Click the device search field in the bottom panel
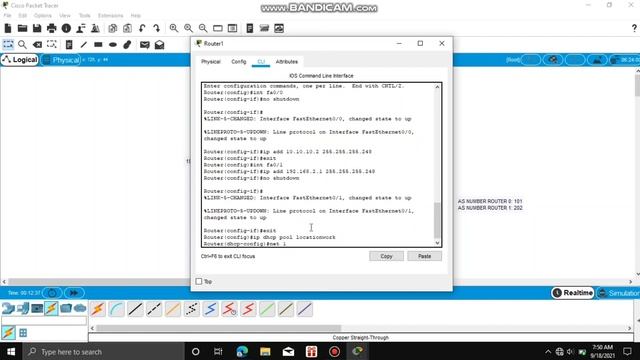This screenshot has width=640, height=360. 44,321
